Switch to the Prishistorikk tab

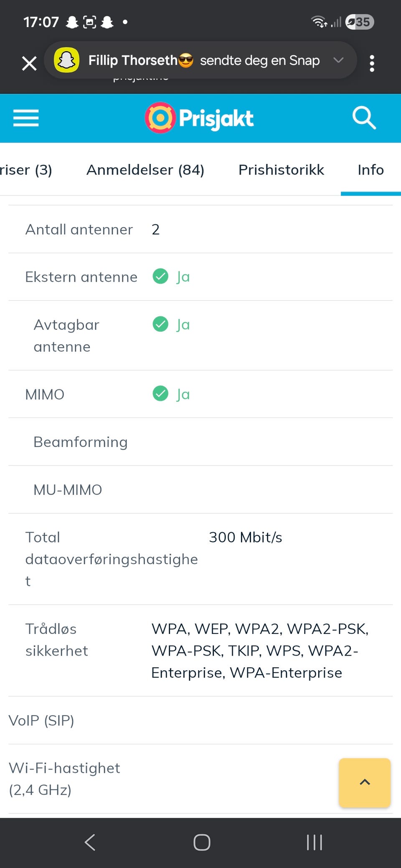click(x=281, y=170)
